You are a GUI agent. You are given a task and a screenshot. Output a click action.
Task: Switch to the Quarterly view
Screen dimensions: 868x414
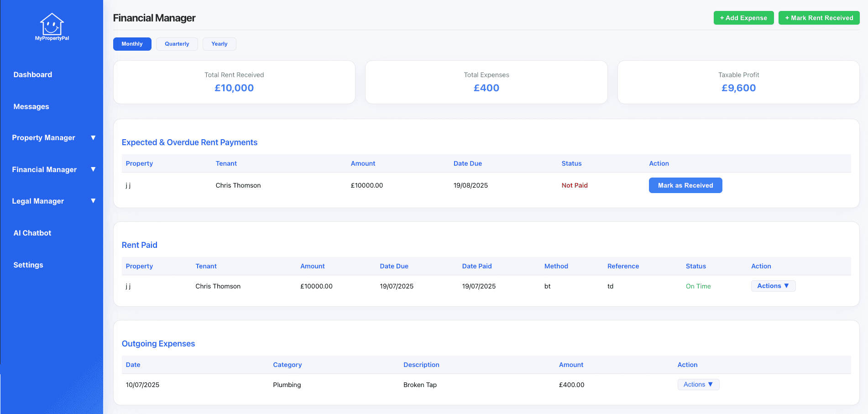pos(177,44)
